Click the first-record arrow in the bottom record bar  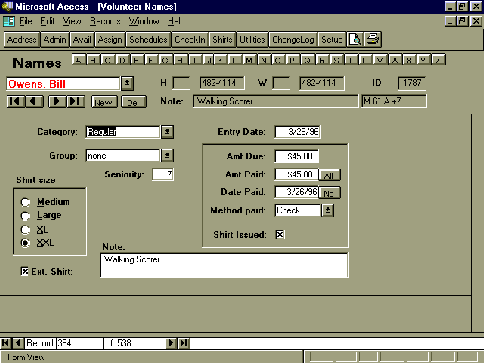pos(5,343)
